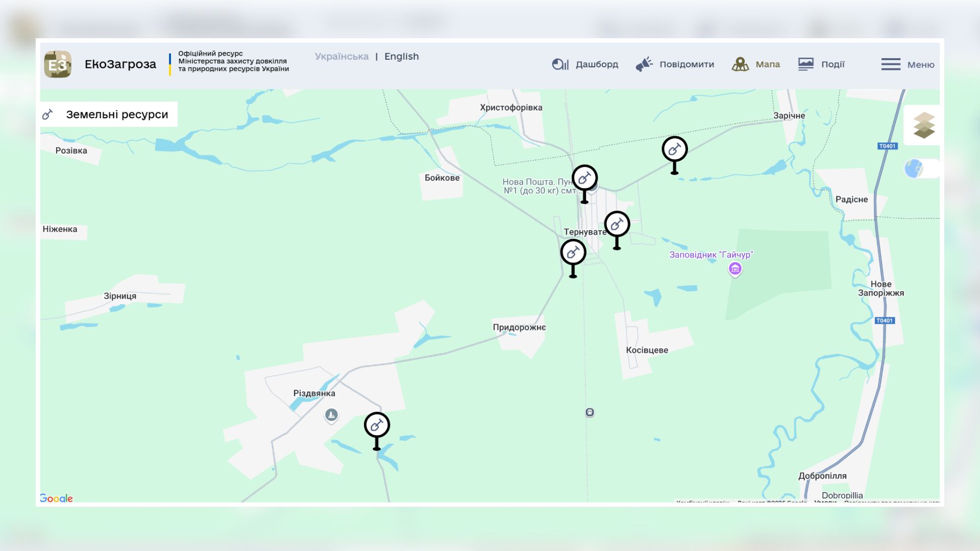
Task: Click the land marker near Зарічне road
Action: coord(674,149)
